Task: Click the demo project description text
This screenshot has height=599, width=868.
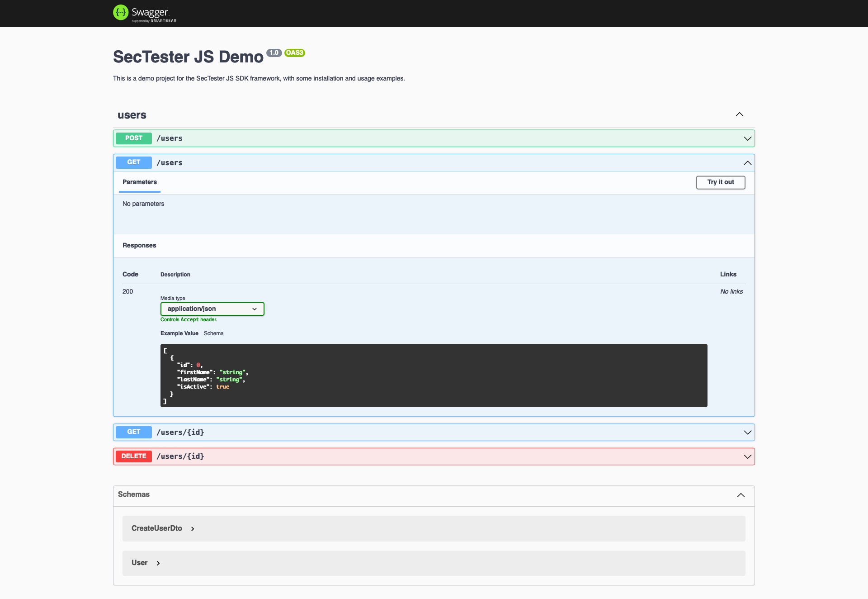Action: pos(259,78)
